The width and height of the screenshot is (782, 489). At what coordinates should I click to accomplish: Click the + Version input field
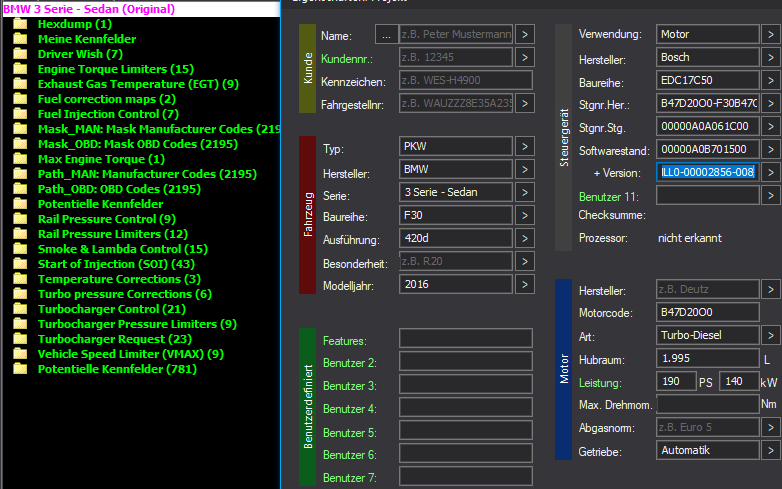pyautogui.click(x=708, y=172)
